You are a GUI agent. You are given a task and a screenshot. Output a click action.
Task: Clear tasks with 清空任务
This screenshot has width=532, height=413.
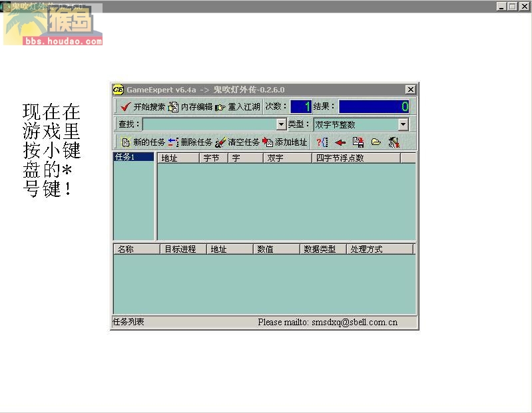(237, 142)
